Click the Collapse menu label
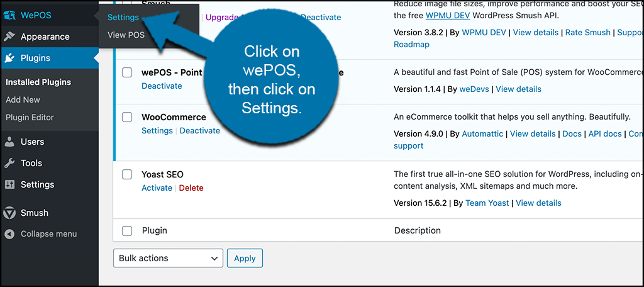This screenshot has height=287, width=644. pos(49,234)
